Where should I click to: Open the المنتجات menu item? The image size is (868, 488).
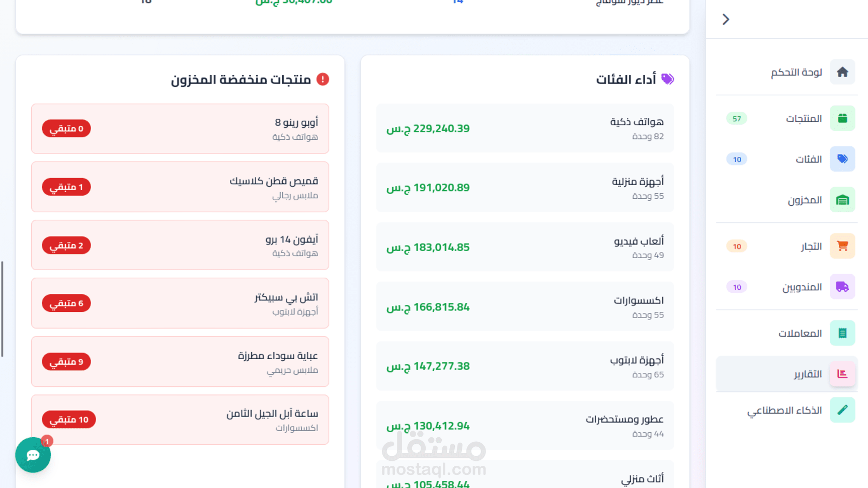804,119
